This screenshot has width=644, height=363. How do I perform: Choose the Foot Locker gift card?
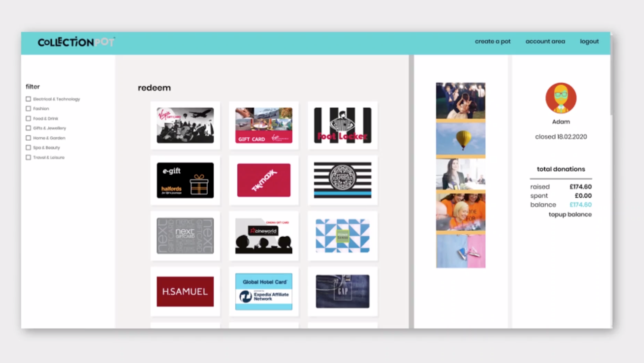click(342, 125)
